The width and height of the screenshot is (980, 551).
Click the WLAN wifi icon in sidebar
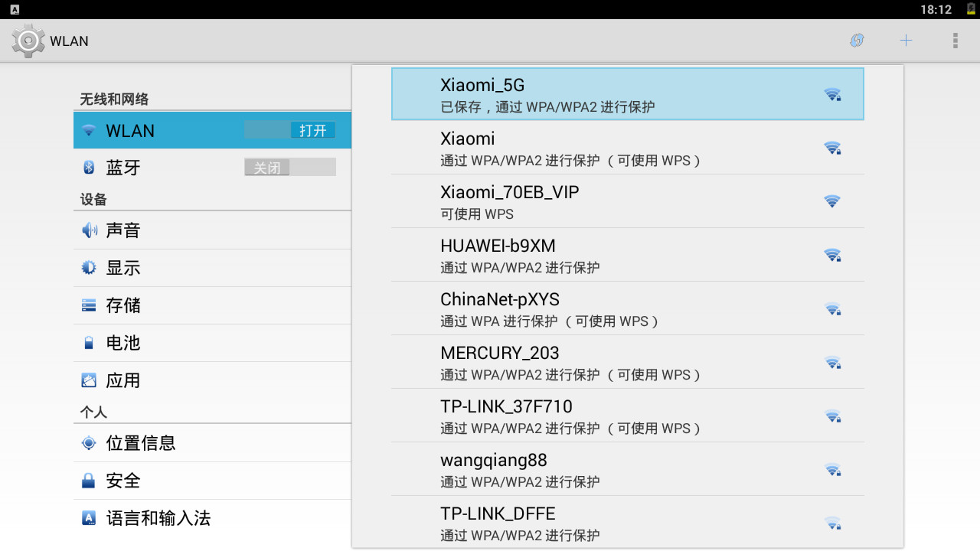point(89,131)
